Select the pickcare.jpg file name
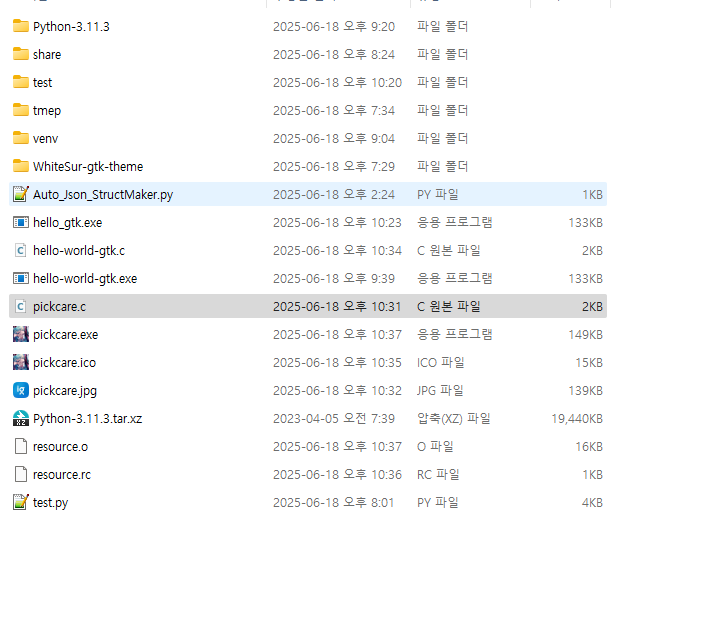The image size is (701, 618). click(x=65, y=391)
